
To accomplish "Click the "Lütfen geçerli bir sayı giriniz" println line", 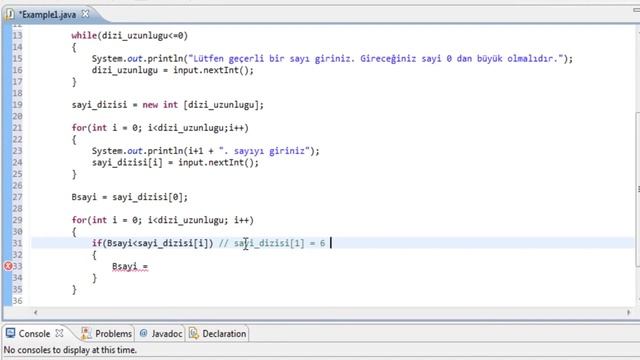I will tap(332, 58).
